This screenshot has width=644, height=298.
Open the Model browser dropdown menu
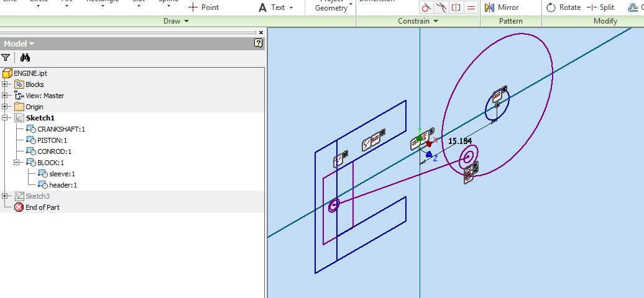coord(32,43)
